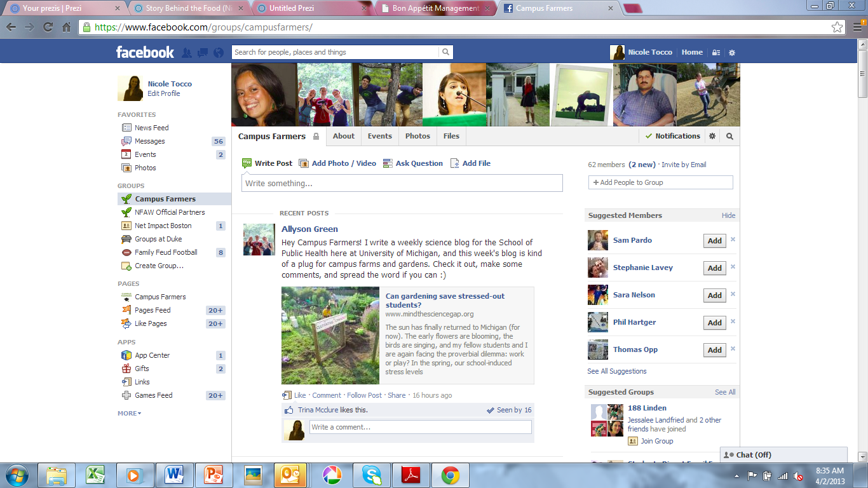Toggle Notifications setting for group

click(x=672, y=136)
